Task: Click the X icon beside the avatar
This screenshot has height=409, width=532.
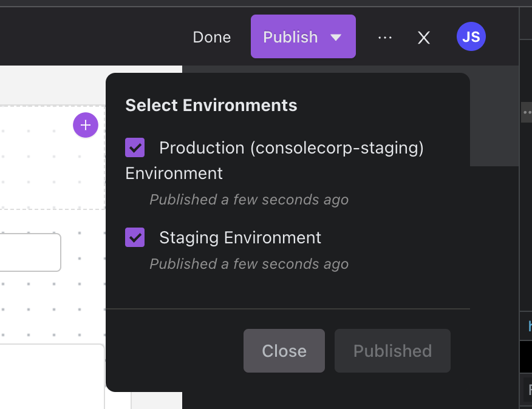Action: 424,38
